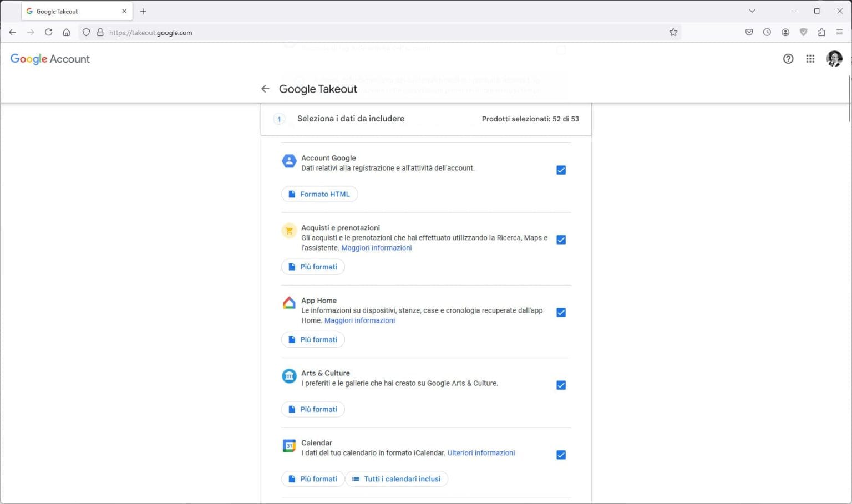The image size is (852, 504).
Task: Open Ulteriori informazioni for Calendar
Action: (481, 453)
